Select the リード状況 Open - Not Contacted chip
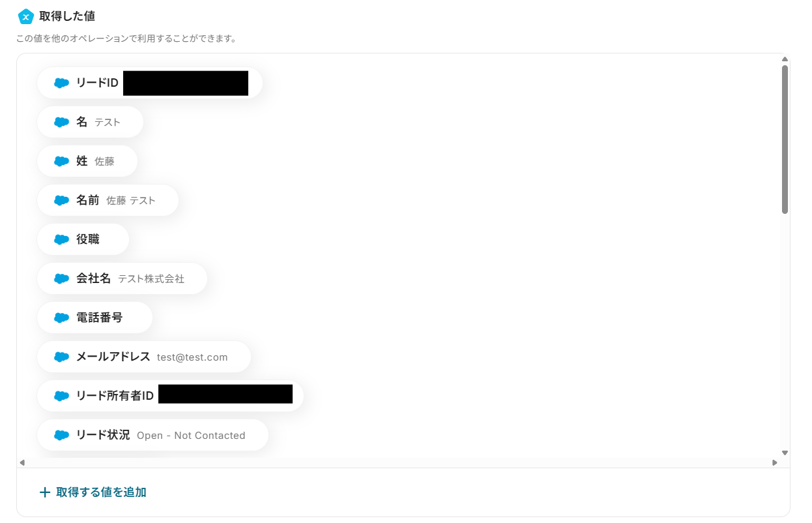The width and height of the screenshot is (812, 523). tap(152, 435)
